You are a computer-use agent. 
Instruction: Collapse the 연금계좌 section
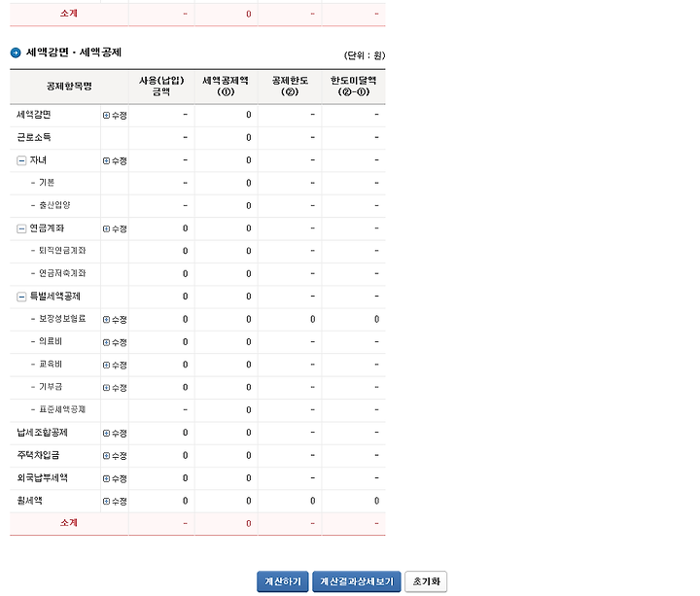(21, 228)
